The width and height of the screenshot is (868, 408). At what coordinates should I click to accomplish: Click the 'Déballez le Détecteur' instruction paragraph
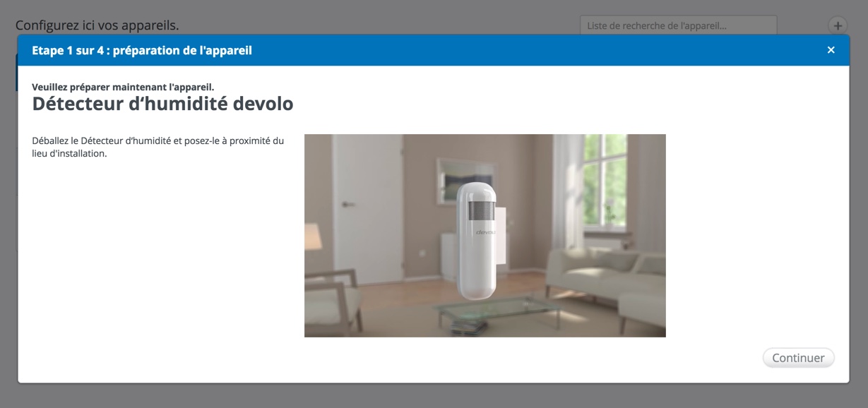pyautogui.click(x=157, y=147)
